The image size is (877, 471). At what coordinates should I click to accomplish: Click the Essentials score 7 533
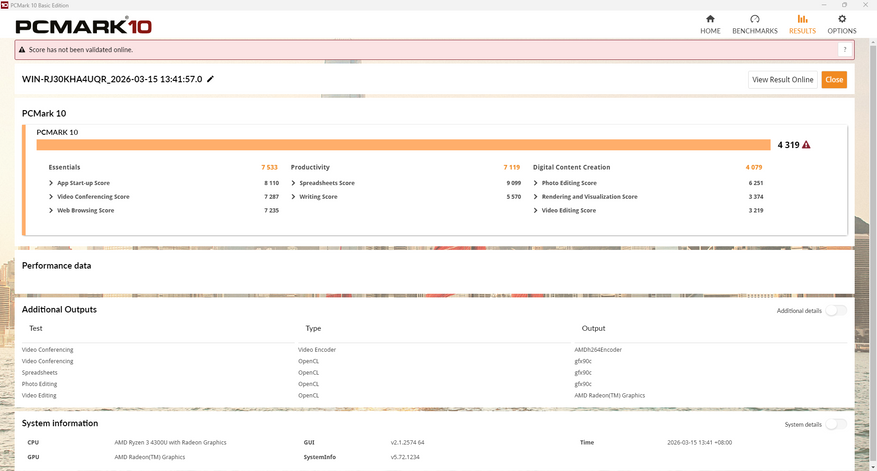(269, 167)
